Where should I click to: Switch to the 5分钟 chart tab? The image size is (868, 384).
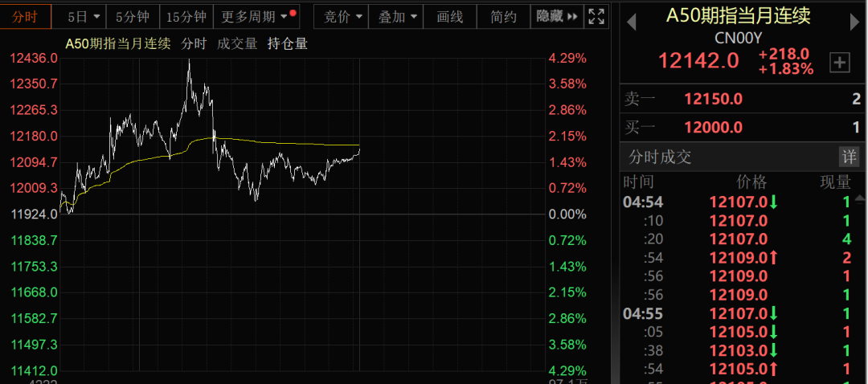tap(132, 16)
